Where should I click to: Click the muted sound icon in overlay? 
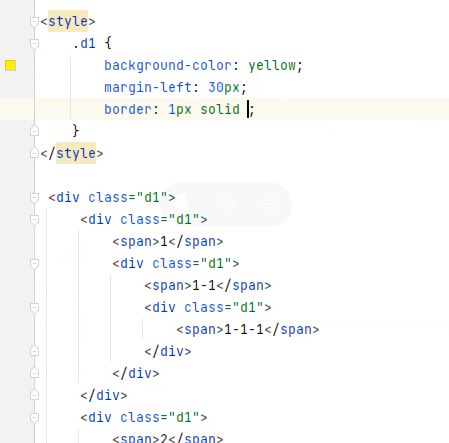pos(226,204)
